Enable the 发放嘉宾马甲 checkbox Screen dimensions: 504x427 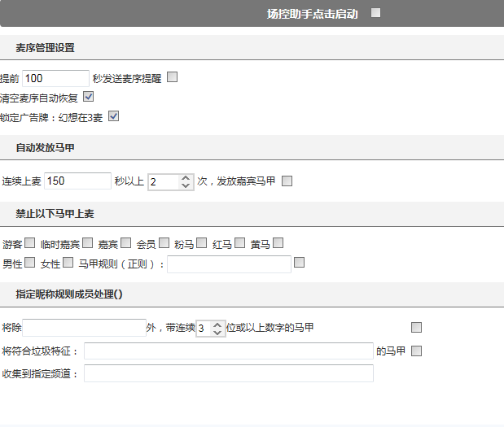point(287,181)
